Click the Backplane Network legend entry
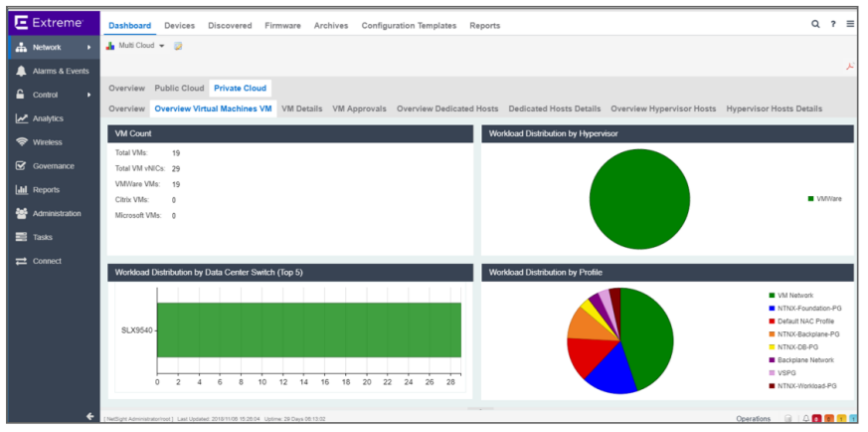 (x=801, y=360)
